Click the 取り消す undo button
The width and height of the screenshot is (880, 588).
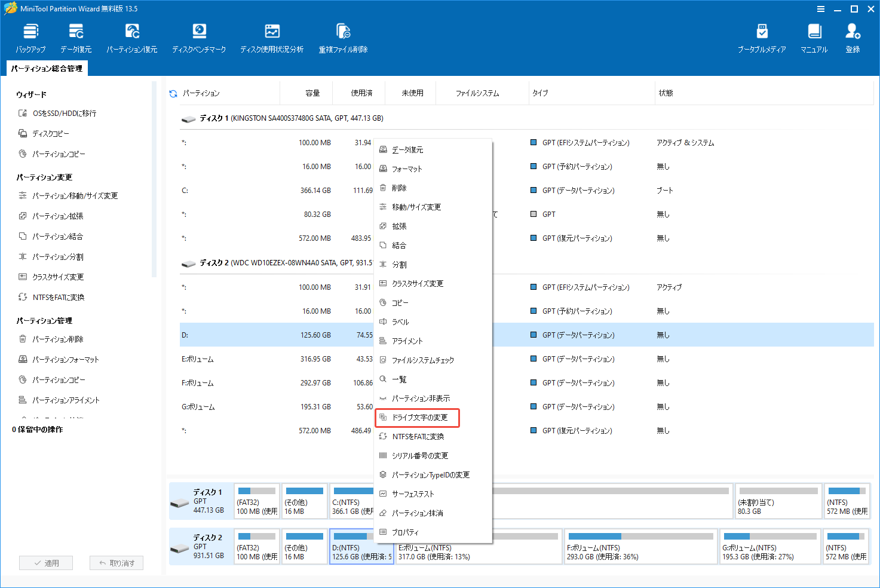(x=116, y=562)
